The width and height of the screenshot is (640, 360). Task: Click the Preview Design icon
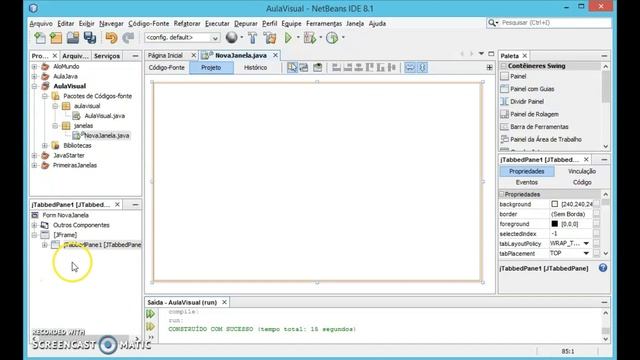318,67
